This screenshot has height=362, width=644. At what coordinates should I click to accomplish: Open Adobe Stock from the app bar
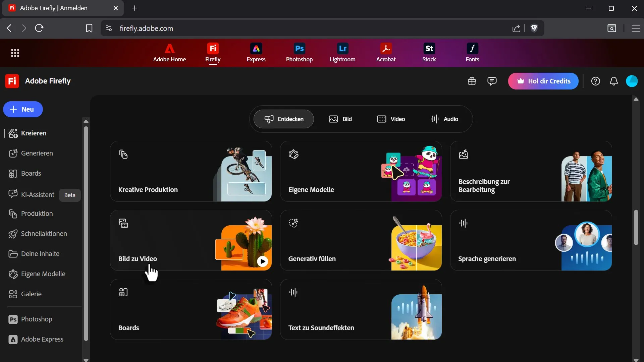click(429, 53)
